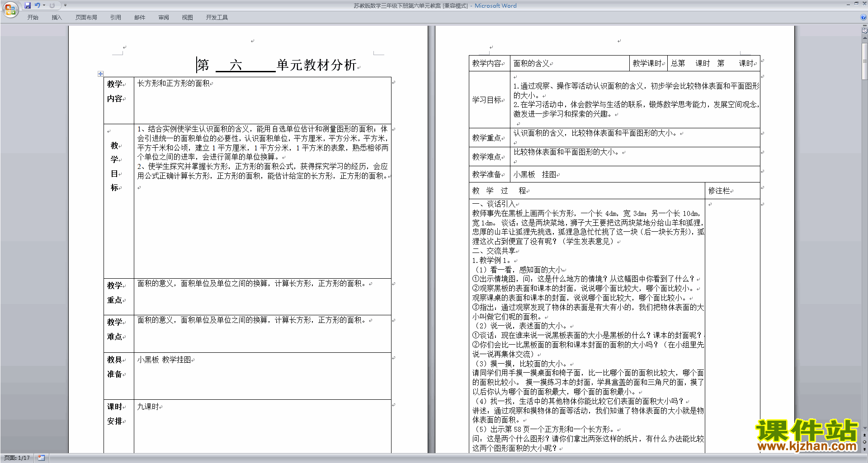Click the 修注栏 column header
This screenshot has width=868, height=463.
coord(732,191)
